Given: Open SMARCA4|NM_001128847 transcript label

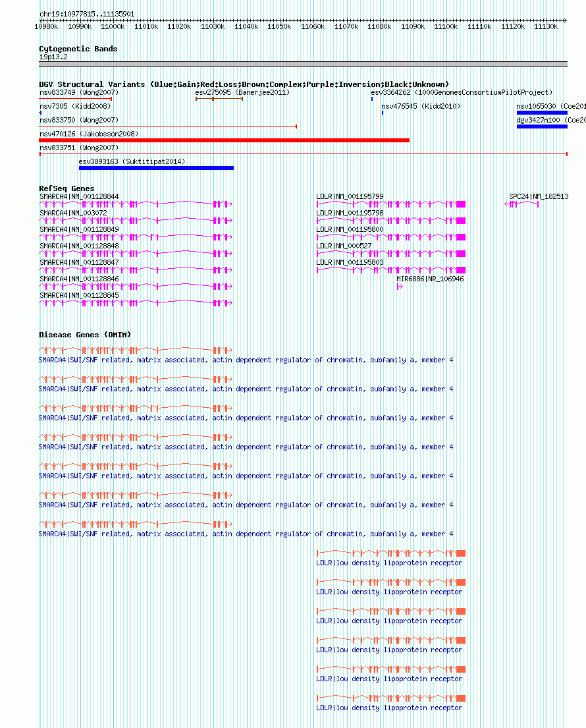Looking at the screenshot, I should 79,262.
